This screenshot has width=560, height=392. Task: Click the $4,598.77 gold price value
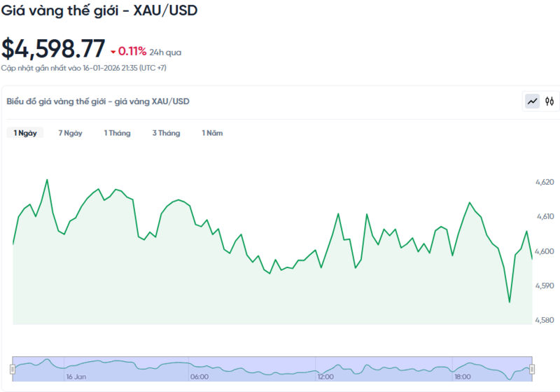53,49
